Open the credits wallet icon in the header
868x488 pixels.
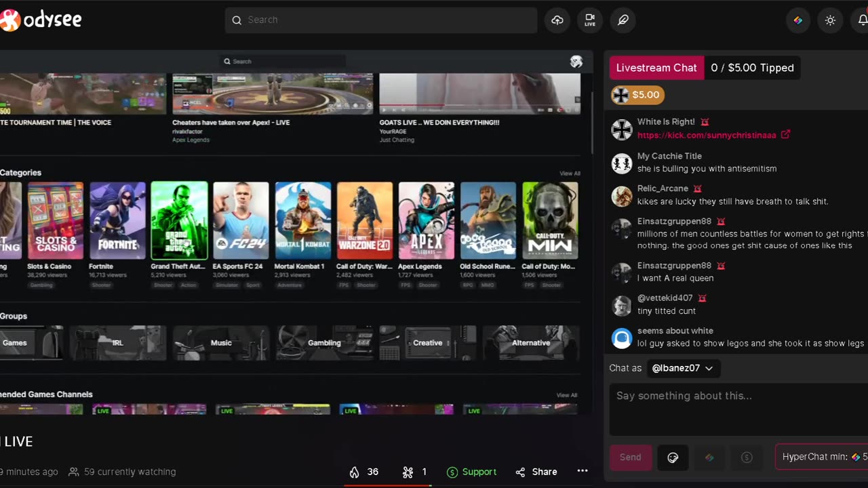[x=798, y=20]
